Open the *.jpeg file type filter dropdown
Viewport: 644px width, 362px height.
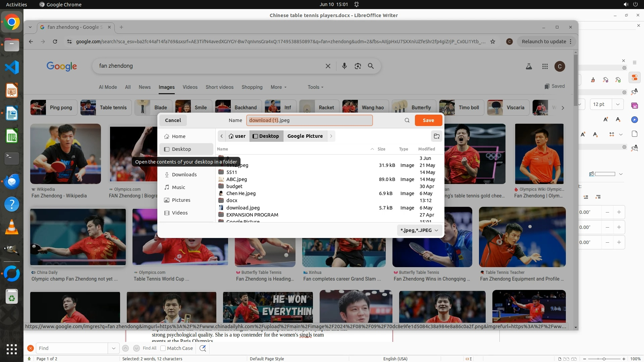tap(419, 230)
